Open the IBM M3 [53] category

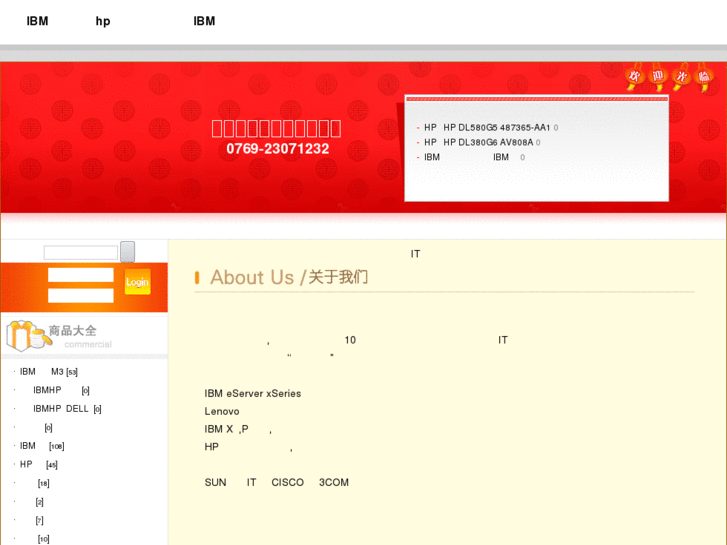(49, 372)
